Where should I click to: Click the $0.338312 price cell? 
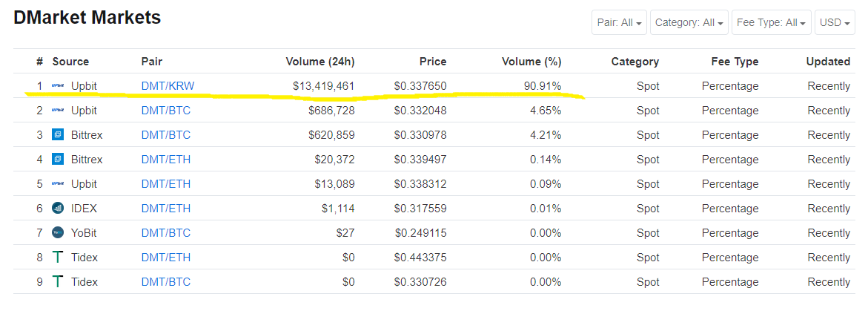420,183
